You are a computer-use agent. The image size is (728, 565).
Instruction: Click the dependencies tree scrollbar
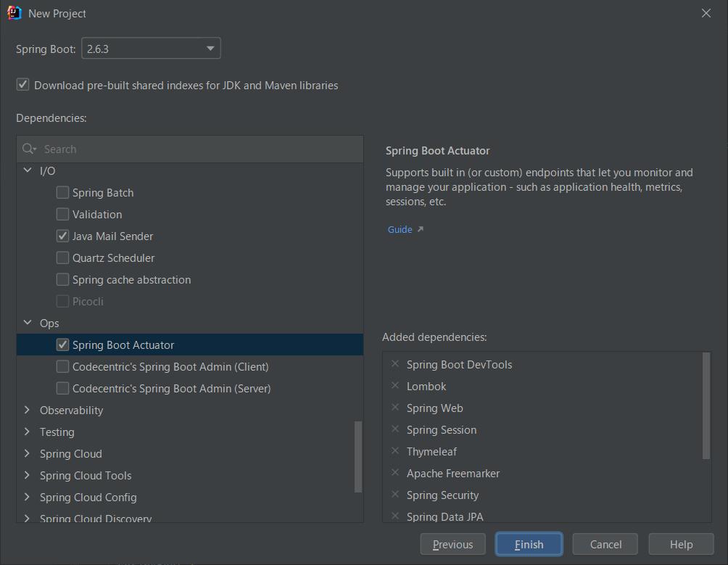[358, 457]
